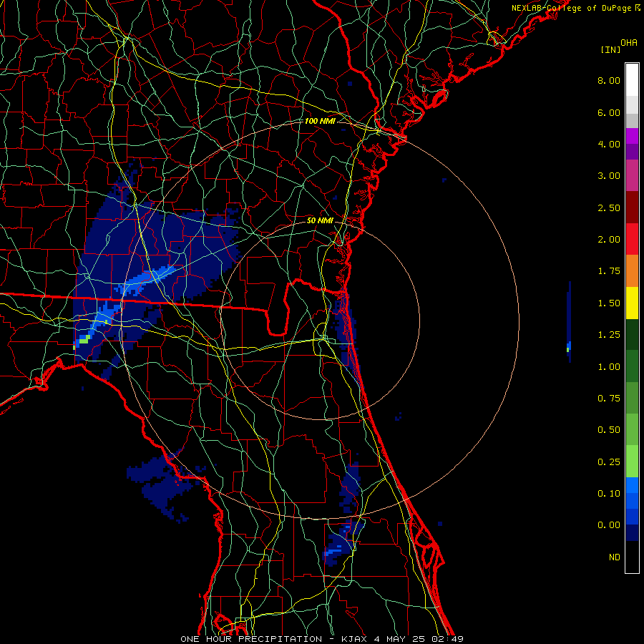
Task: Select the 2.50 legend value
Action: (x=609, y=208)
